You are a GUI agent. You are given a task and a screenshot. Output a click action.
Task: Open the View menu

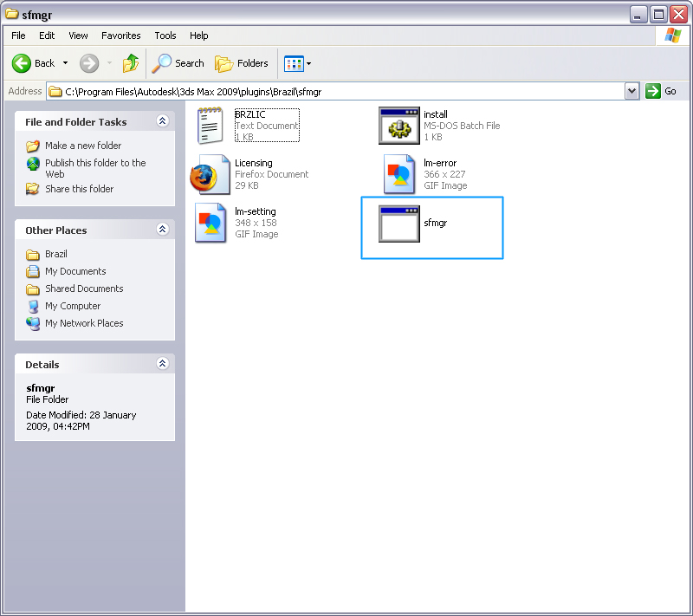point(78,36)
